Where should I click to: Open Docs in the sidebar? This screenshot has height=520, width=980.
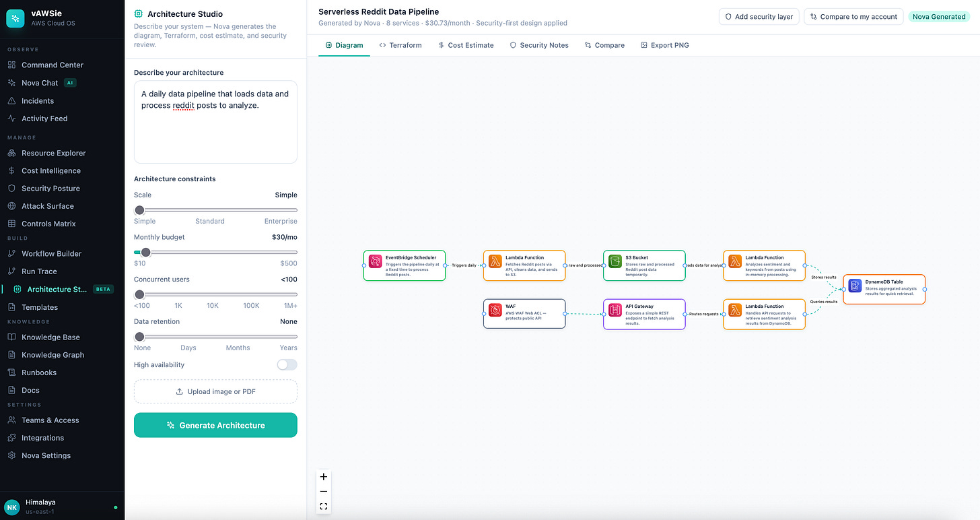coord(30,390)
